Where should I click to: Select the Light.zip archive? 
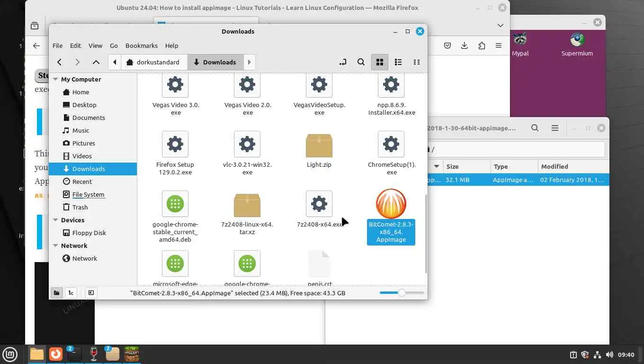tap(319, 150)
